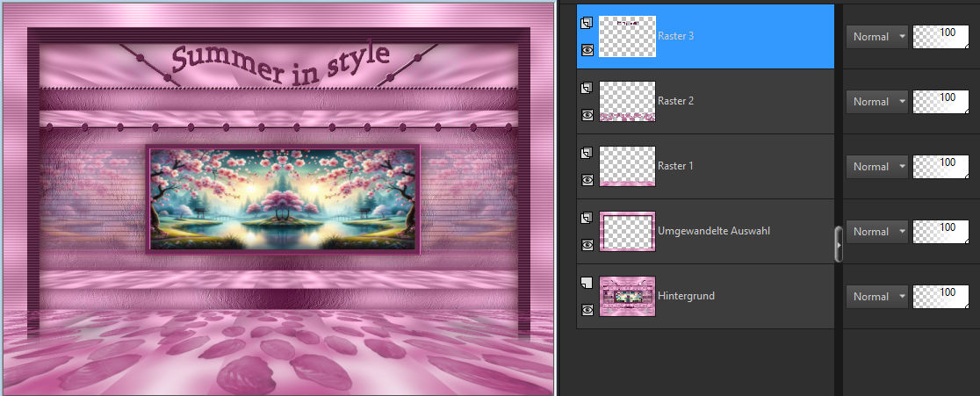Screen dimensions: 980x396
Task: Hide the Raster 3 layer via its eye icon
Action: [x=587, y=50]
